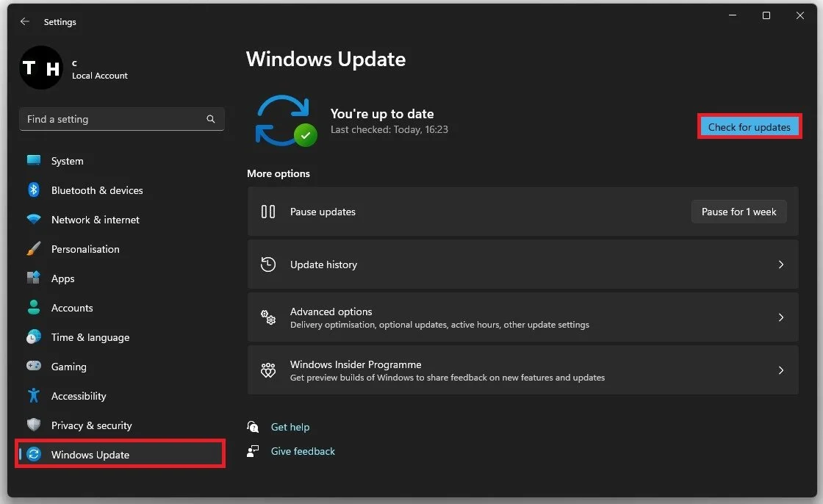Open Network & internet settings
Screen dimensions: 823x504
pyautogui.click(x=122, y=220)
